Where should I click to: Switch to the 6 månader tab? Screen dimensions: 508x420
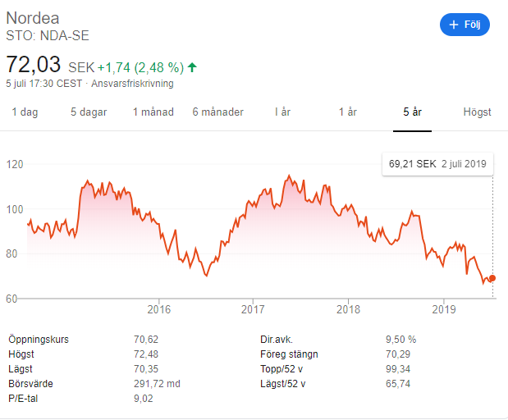218,112
